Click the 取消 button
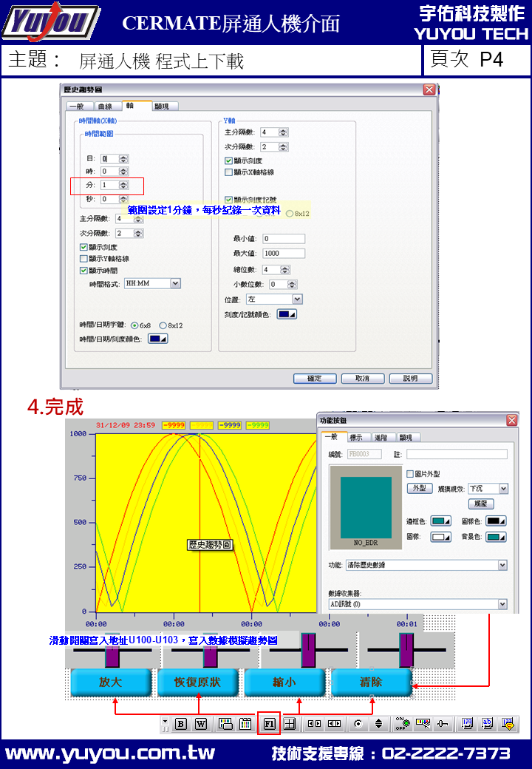The width and height of the screenshot is (532, 769). pos(363,379)
